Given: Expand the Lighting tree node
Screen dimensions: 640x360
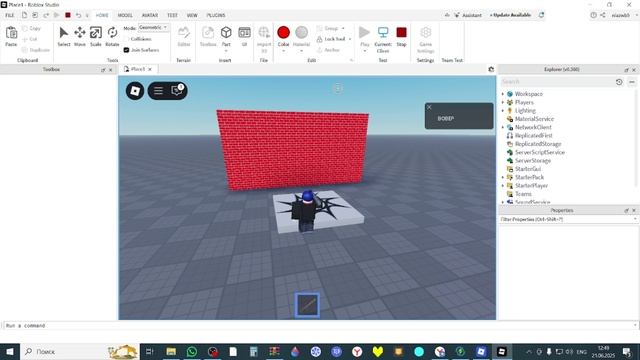Looking at the screenshot, I should (503, 111).
